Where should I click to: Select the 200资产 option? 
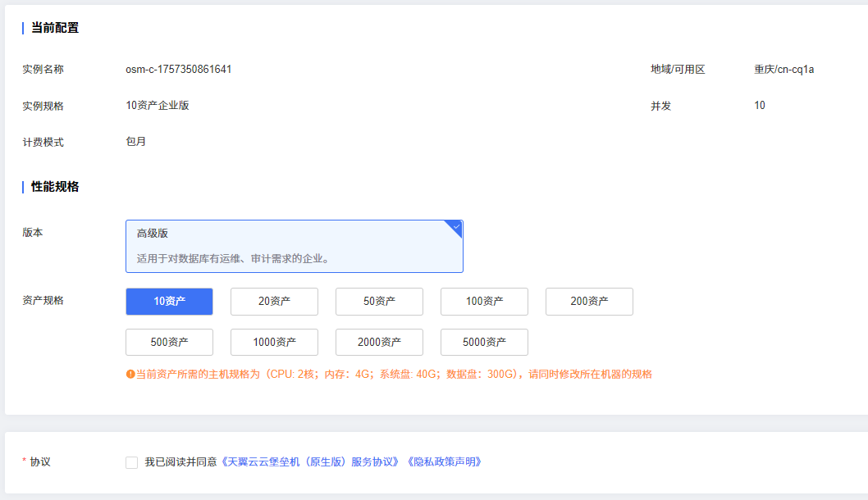click(x=589, y=302)
